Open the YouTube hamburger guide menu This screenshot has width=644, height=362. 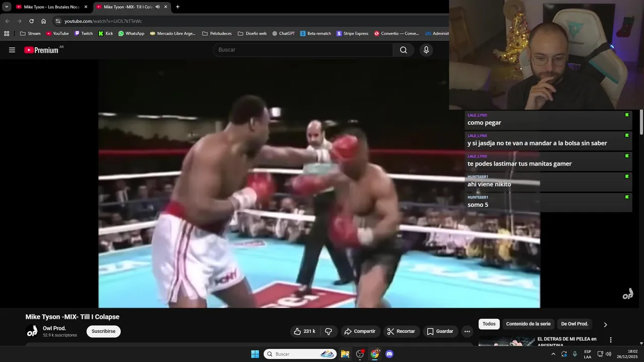pos(12,50)
